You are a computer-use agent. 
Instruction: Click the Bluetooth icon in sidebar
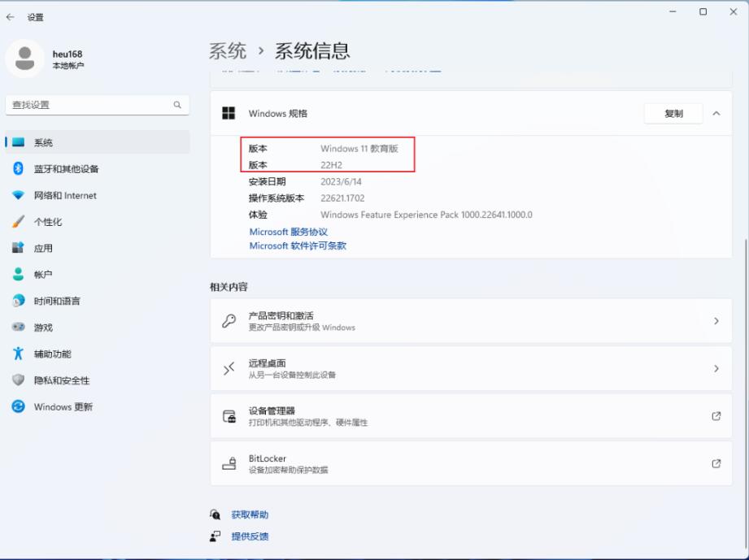[x=18, y=168]
